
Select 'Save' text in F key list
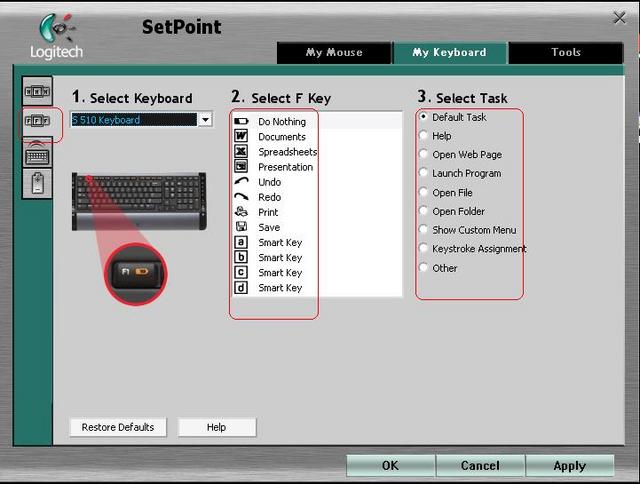point(269,227)
